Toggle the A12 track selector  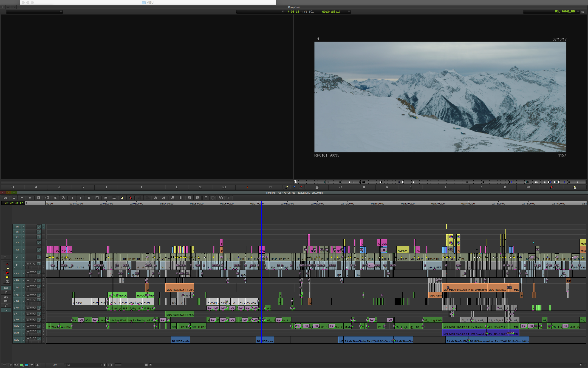click(17, 340)
